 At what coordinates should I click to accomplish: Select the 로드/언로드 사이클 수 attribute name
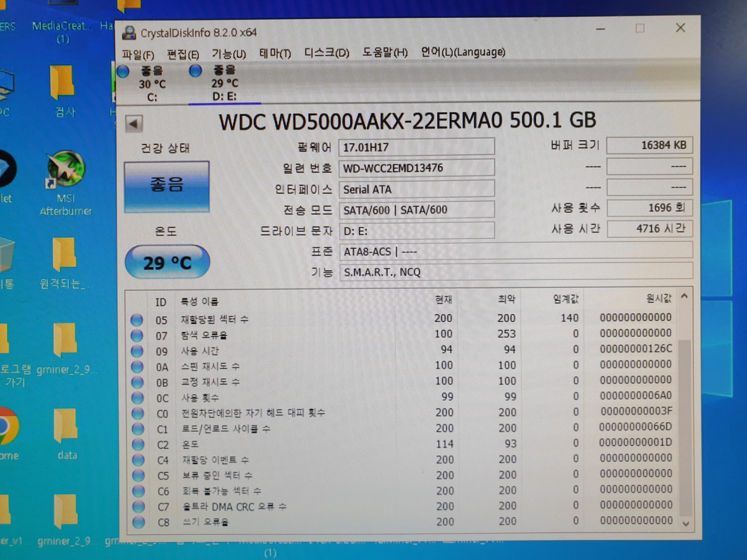click(226, 429)
